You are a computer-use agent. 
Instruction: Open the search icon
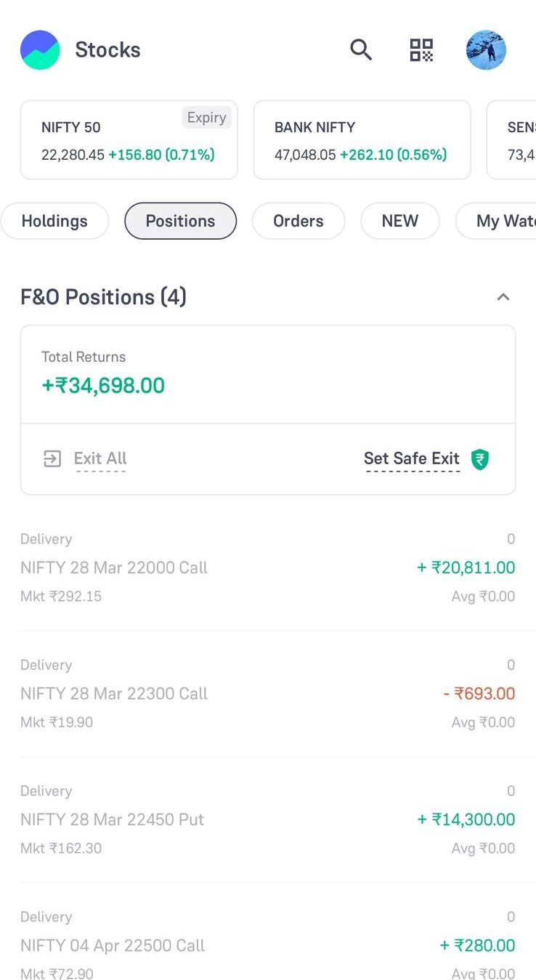tap(361, 50)
